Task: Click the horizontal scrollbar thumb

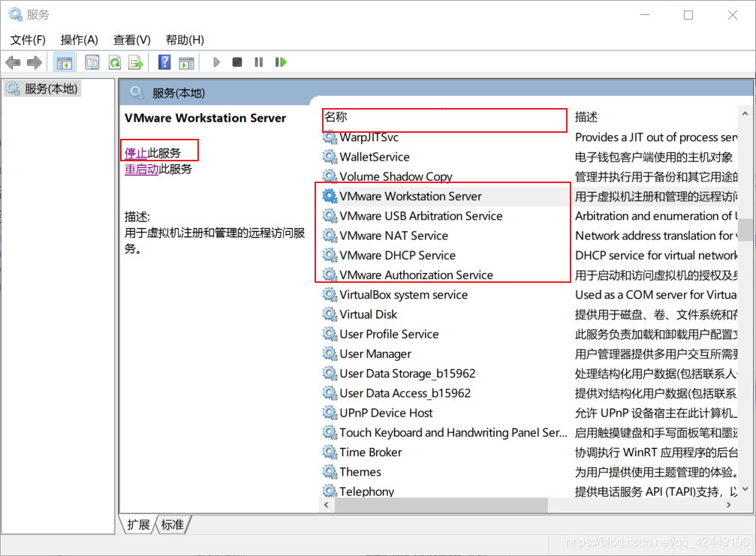Action: point(441,505)
